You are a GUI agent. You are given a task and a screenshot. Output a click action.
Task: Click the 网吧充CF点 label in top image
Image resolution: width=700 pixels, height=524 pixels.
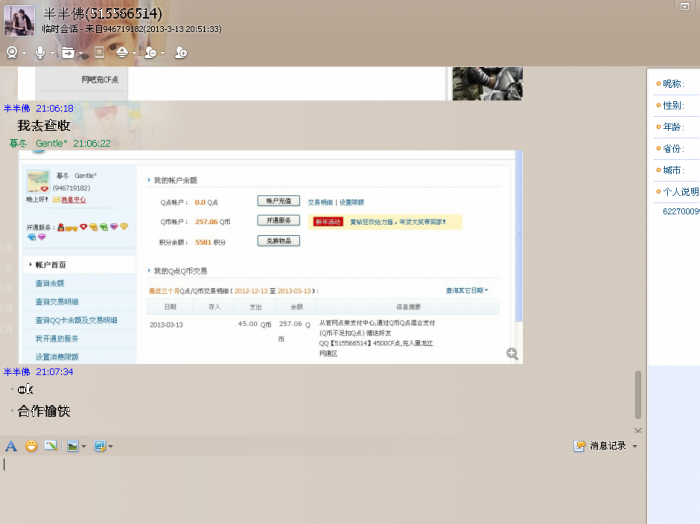click(x=100, y=79)
